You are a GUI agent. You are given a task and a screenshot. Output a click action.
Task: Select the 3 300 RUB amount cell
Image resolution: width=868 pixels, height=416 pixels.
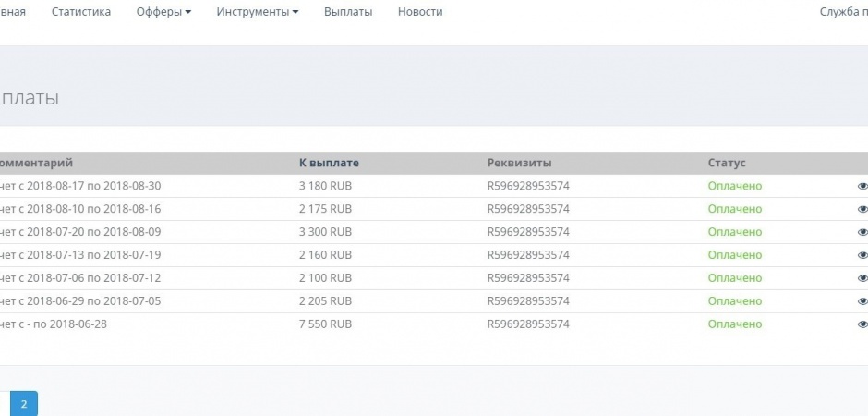click(325, 232)
